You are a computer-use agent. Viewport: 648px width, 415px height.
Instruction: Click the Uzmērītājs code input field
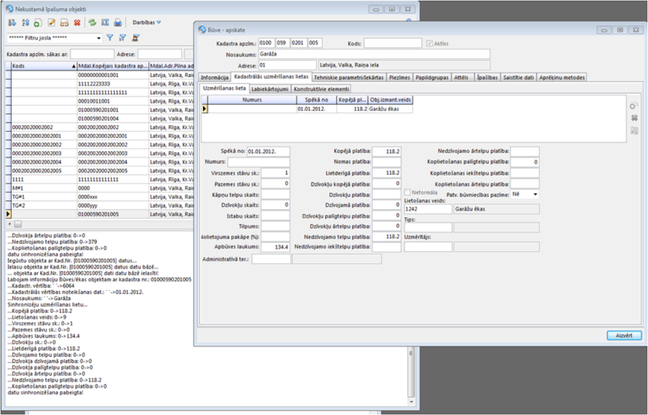[x=428, y=247]
